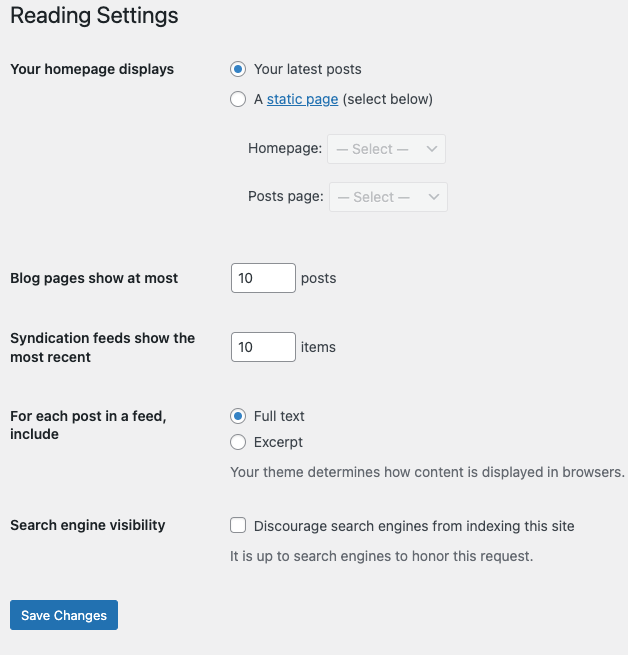Focus the Syndication feeds items number field
This screenshot has height=655, width=628.
(x=263, y=347)
